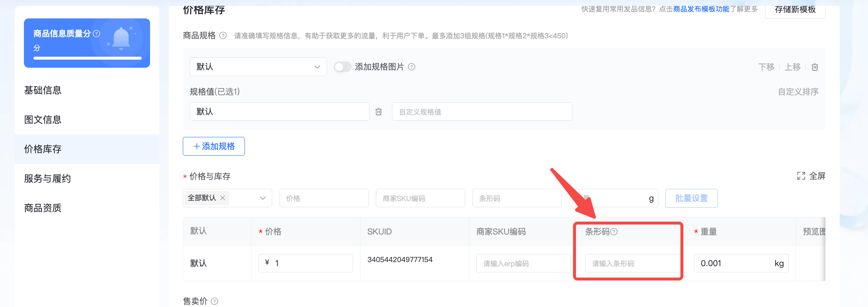Click the 批量设置 button
Screen dimensions: 868x307
(x=691, y=198)
